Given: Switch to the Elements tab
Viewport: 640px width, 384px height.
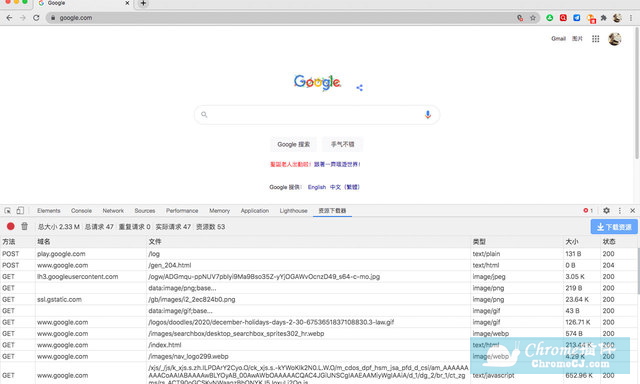Looking at the screenshot, I should tap(49, 211).
